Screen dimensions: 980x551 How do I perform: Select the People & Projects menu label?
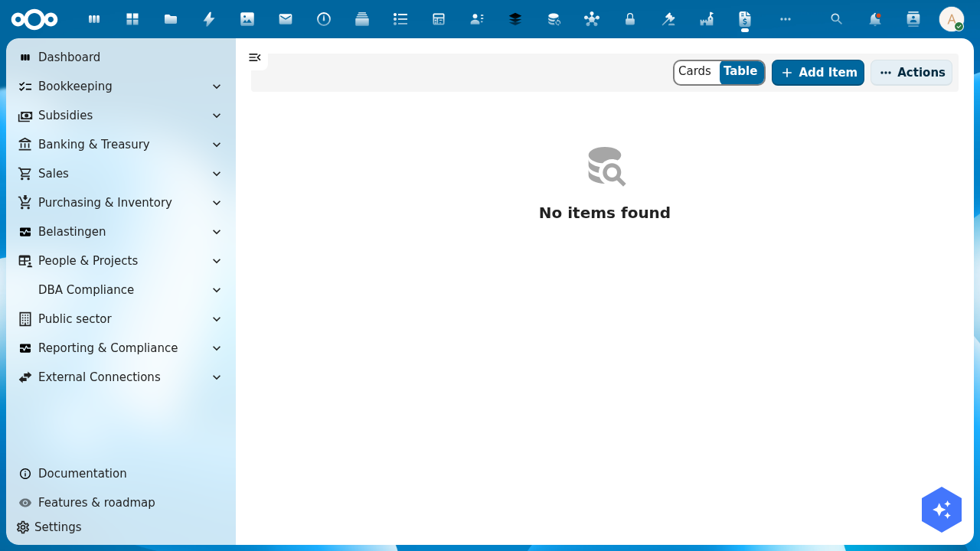pos(88,261)
